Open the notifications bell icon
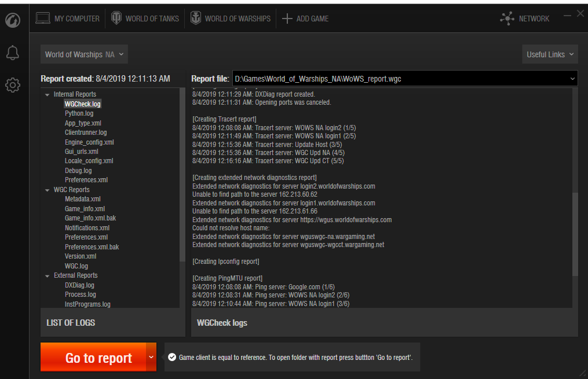This screenshot has width=588, height=379. (x=12, y=53)
